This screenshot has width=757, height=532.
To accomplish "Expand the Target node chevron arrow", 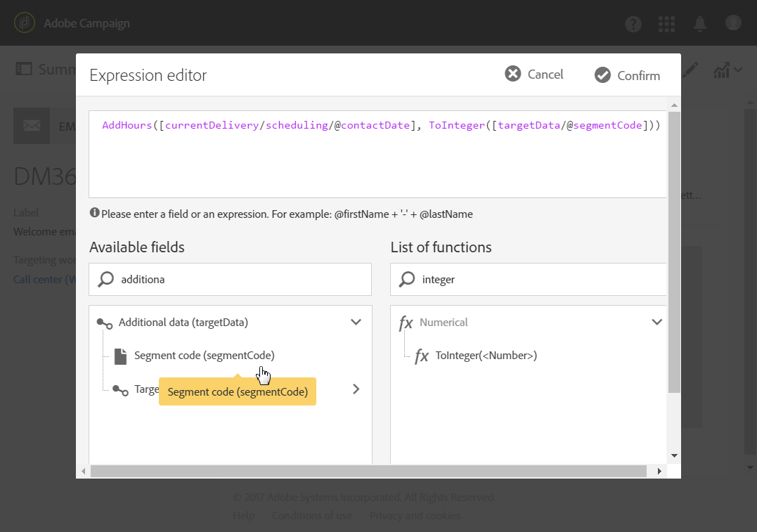I will [356, 389].
